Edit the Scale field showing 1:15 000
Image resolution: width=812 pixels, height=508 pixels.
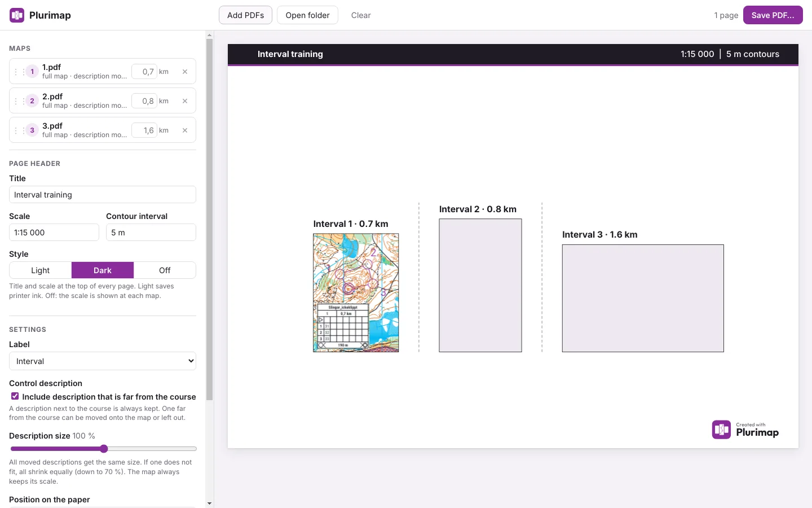(x=54, y=233)
